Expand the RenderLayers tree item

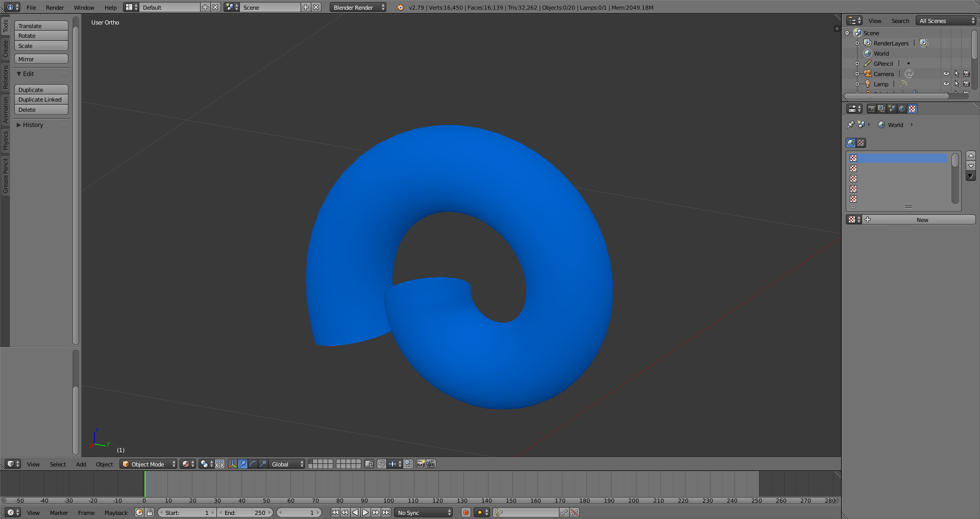(x=857, y=43)
